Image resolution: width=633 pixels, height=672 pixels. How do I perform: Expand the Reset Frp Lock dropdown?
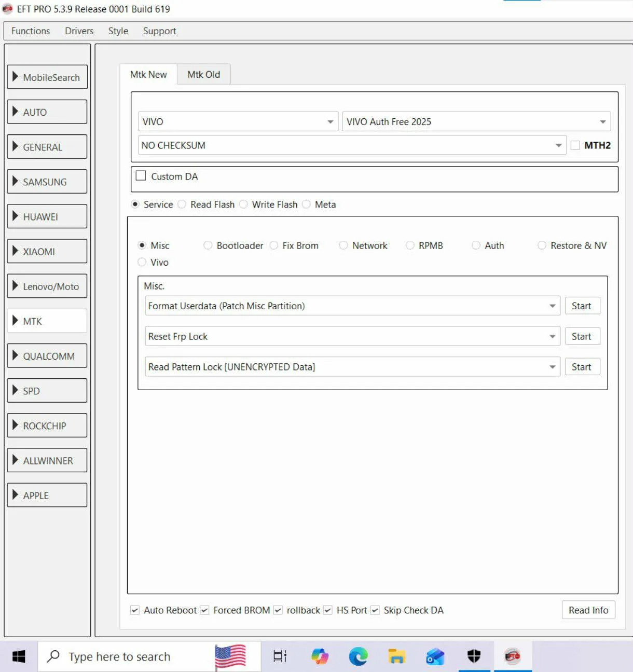point(552,336)
